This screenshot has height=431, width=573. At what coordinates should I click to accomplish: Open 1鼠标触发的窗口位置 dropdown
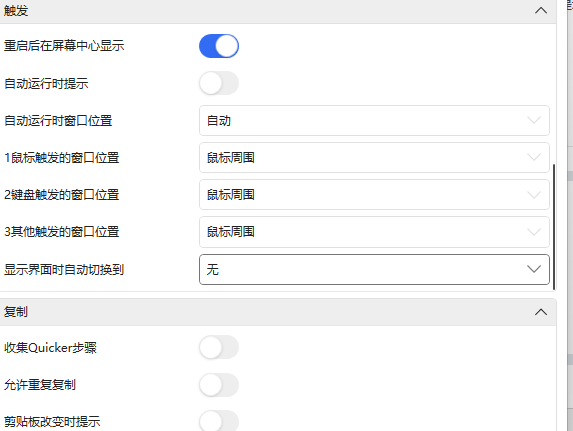[x=374, y=158]
